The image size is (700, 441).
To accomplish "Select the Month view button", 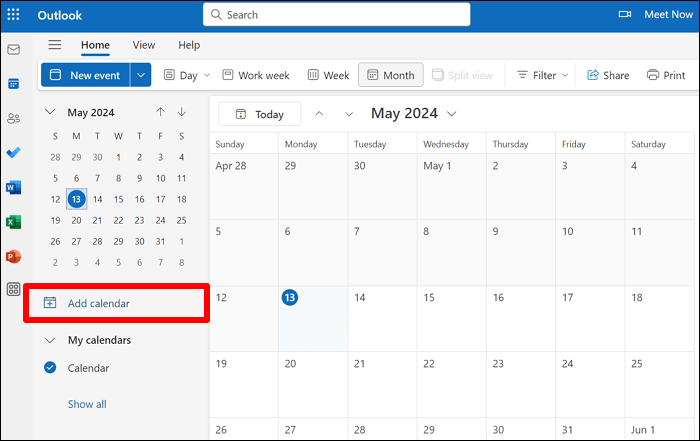I will [x=391, y=75].
